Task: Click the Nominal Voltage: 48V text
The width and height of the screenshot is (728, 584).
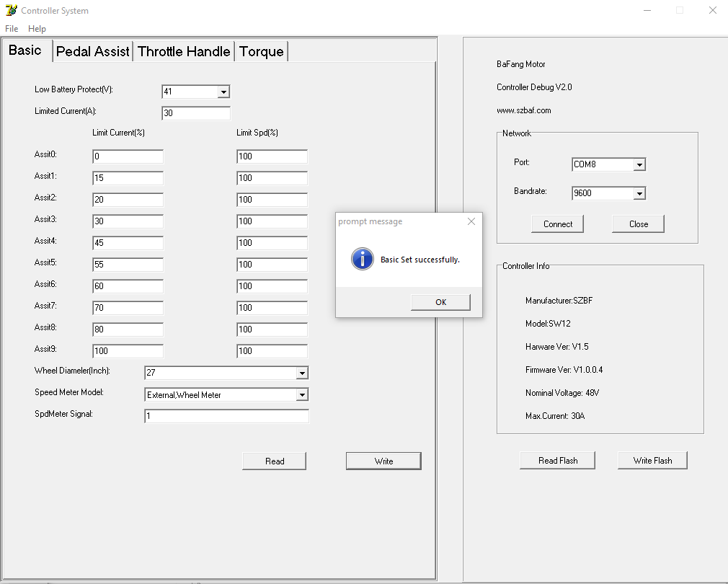Action: [562, 393]
